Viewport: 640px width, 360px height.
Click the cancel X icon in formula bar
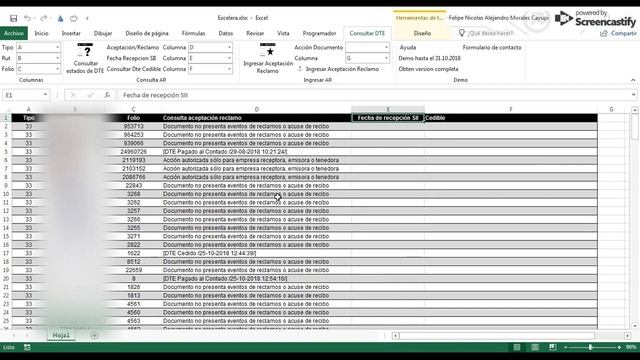[73, 95]
